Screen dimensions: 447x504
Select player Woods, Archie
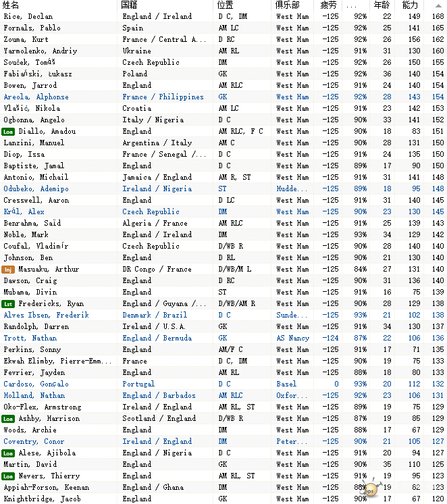click(30, 430)
